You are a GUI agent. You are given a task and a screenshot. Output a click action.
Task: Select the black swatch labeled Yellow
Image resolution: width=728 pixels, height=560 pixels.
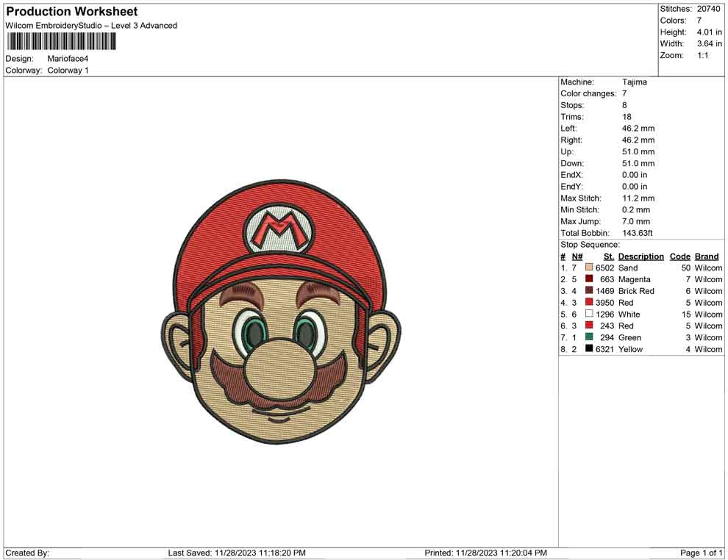589,349
